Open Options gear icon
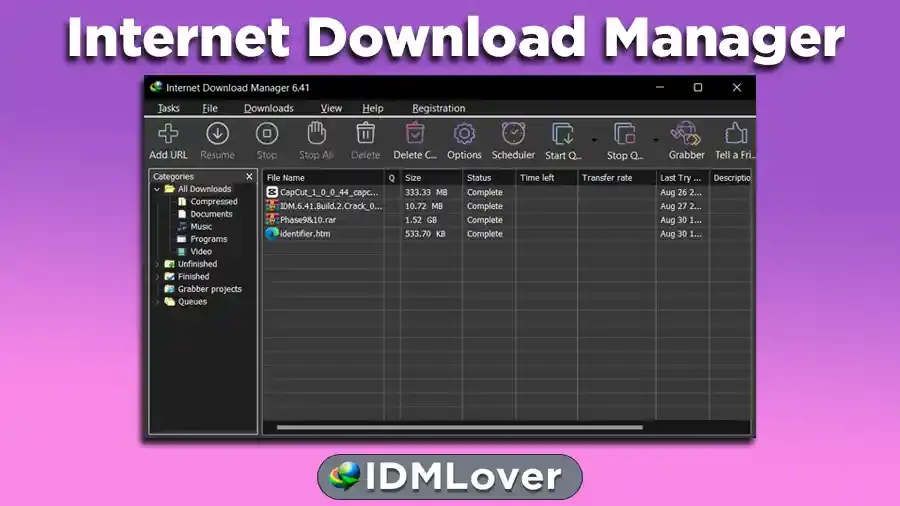The image size is (900, 506). (x=464, y=134)
